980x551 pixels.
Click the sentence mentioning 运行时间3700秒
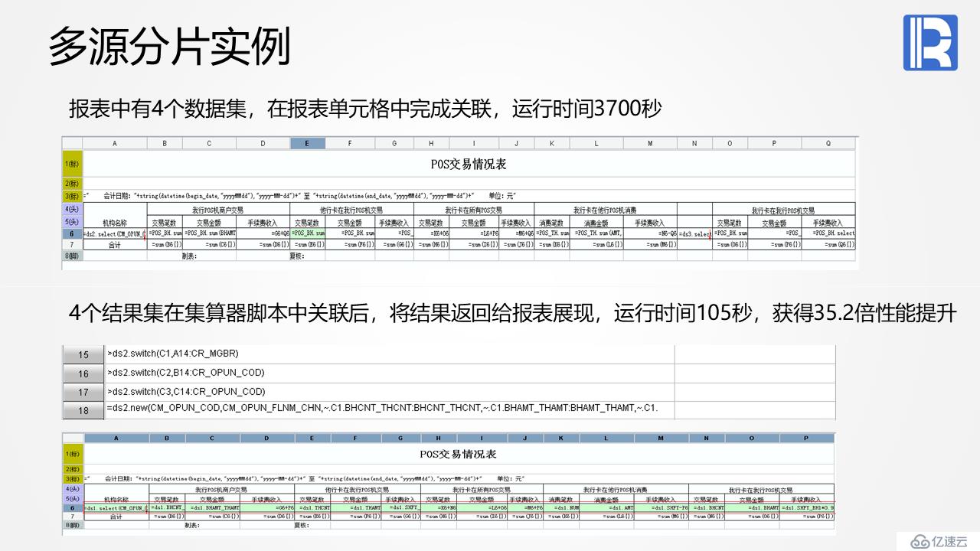(364, 109)
